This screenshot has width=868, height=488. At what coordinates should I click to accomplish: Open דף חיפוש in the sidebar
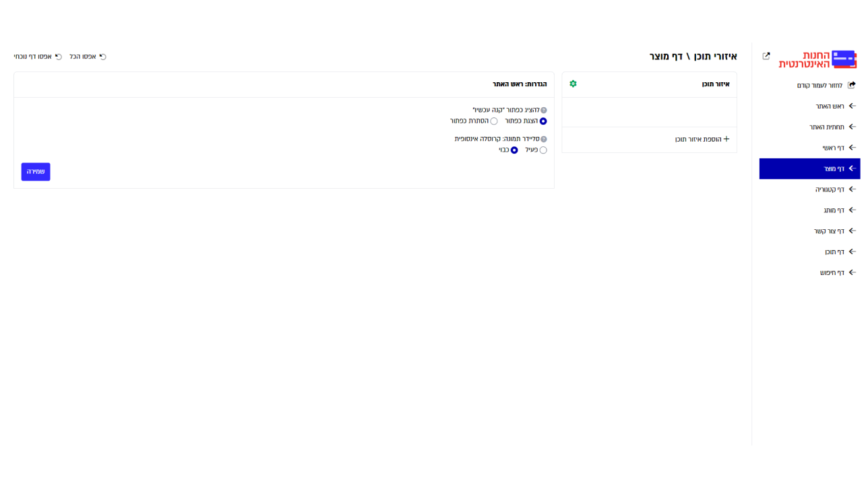pyautogui.click(x=838, y=273)
